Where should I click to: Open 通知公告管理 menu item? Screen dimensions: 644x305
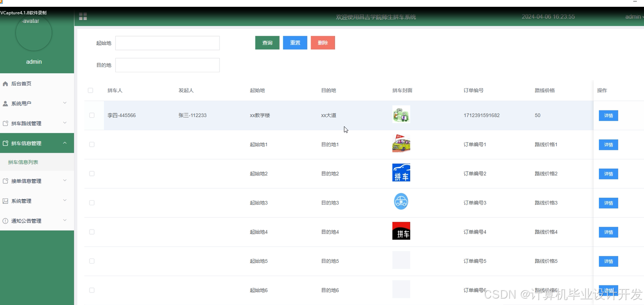[37, 221]
